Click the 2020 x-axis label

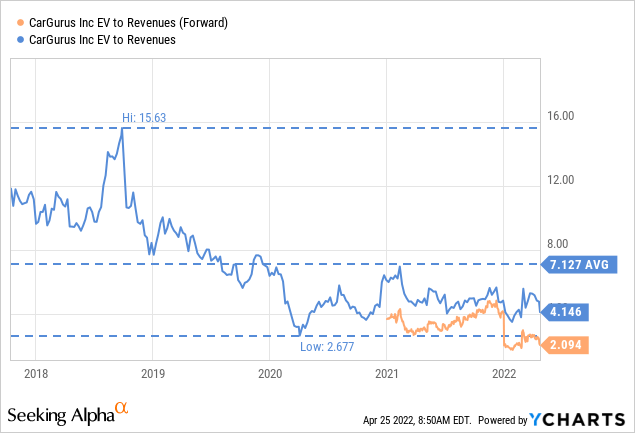pyautogui.click(x=270, y=373)
